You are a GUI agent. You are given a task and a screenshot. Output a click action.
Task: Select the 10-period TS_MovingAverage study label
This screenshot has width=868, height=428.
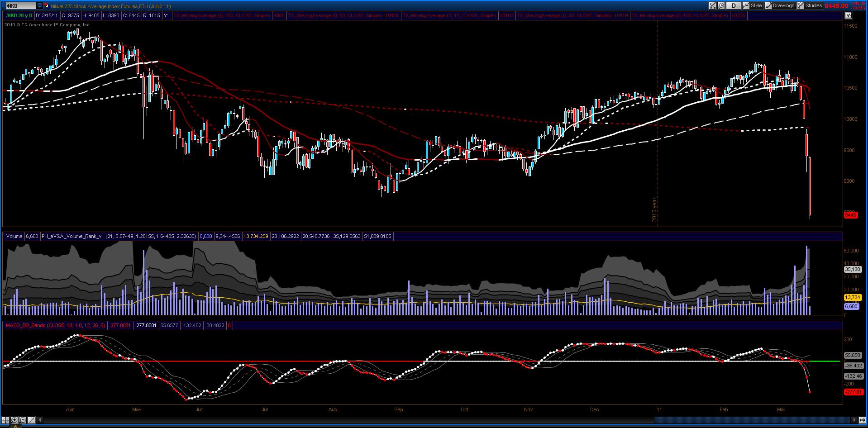(449, 15)
